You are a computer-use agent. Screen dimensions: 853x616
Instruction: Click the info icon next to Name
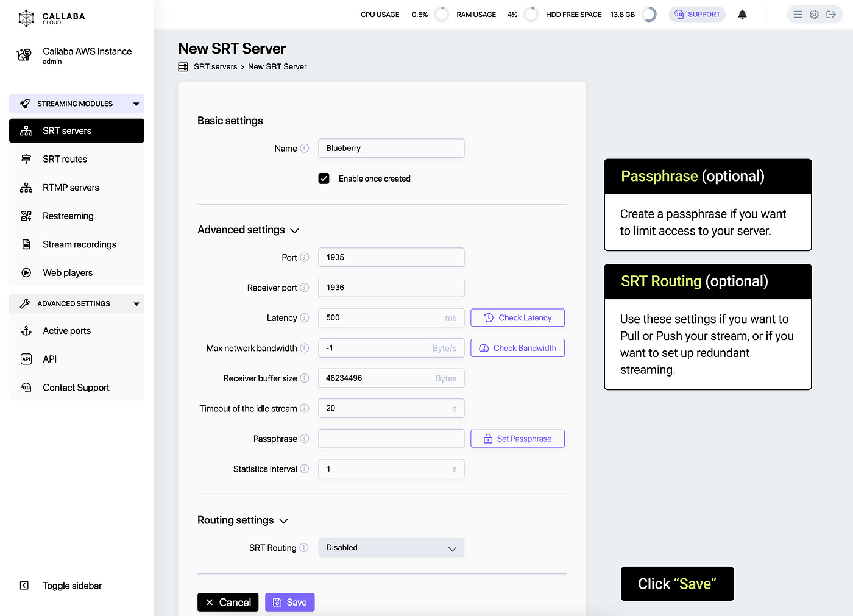305,148
